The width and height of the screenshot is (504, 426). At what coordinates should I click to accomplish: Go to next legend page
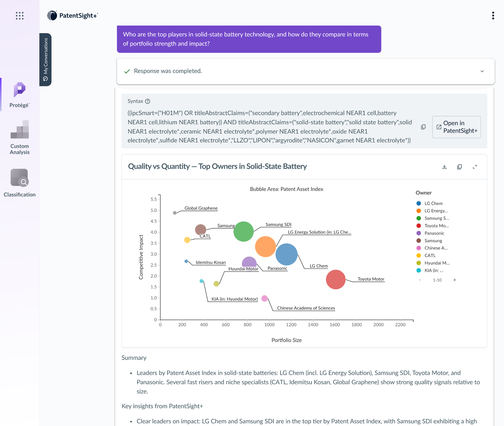(x=455, y=280)
